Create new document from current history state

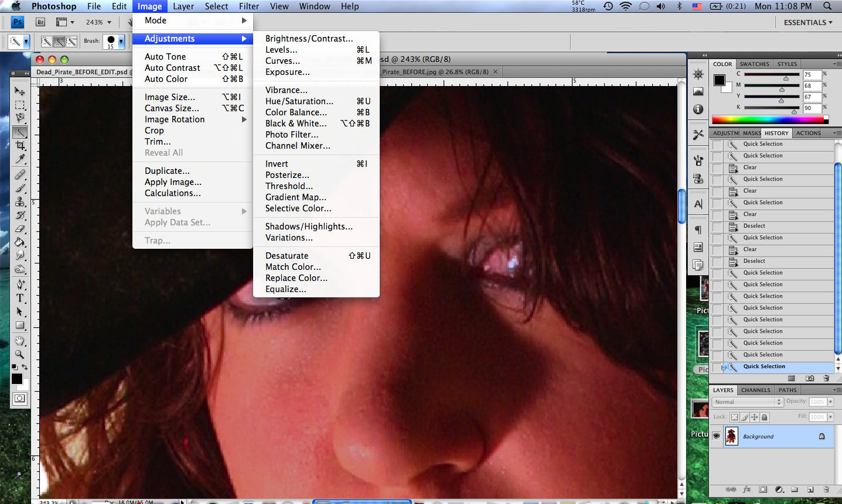[792, 379]
